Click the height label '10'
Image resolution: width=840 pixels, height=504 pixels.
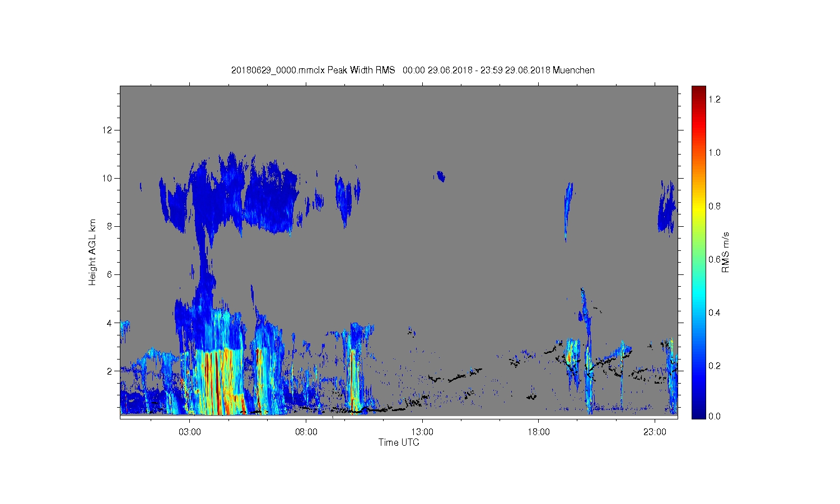point(108,178)
